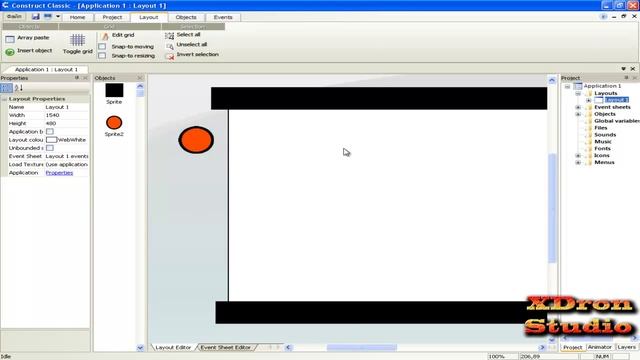Screen dimensions: 640x360
Task: Click the Application 1 : Layout 1 document tab
Action: tap(46, 69)
